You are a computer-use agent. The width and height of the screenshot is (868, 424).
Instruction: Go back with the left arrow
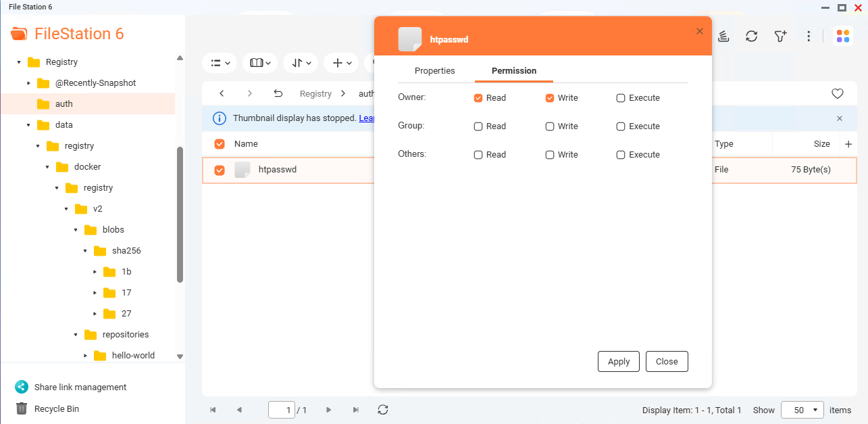click(222, 93)
